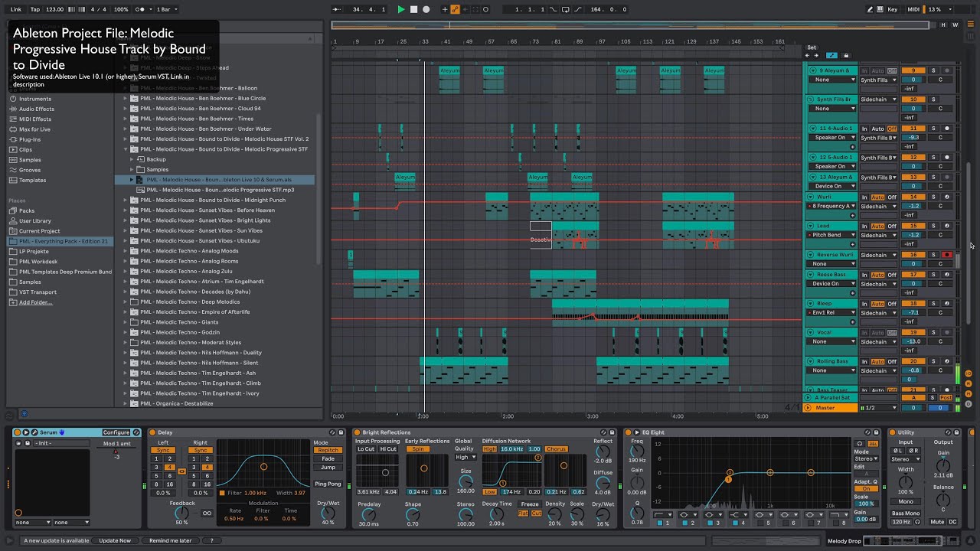980x551 pixels.
Task: Set 11 4-Audio monitor to In
Action: [x=864, y=129]
